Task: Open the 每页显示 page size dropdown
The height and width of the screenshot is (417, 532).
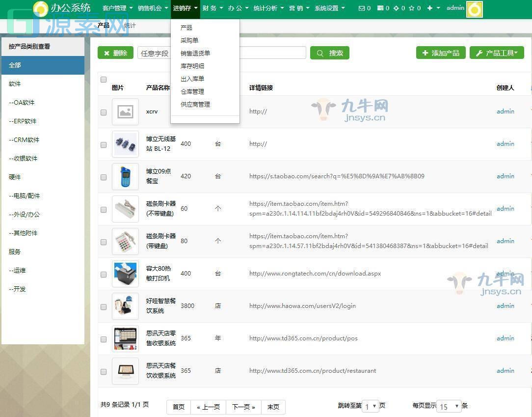Action: tap(447, 406)
